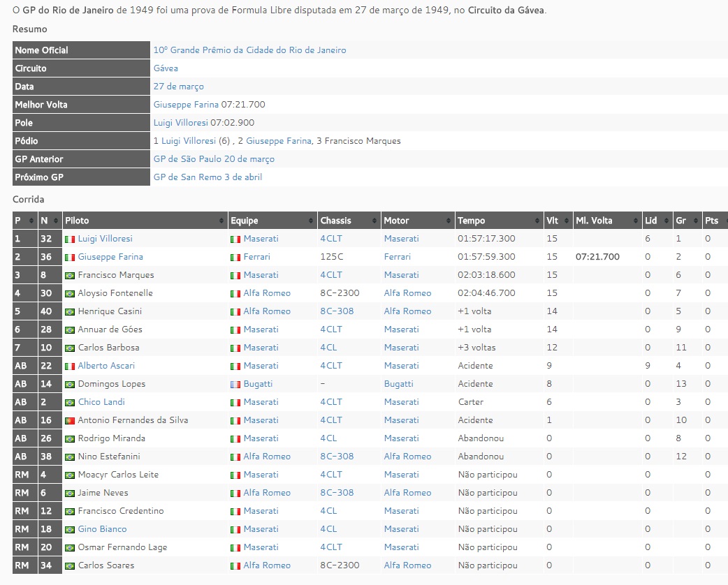Open 4CL chassis link in Carlos Barbosa row

click(328, 348)
